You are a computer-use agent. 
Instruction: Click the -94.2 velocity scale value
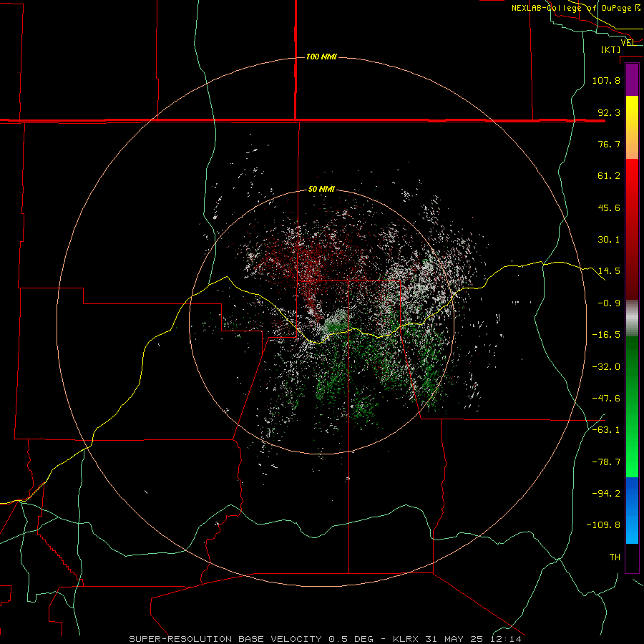click(606, 494)
